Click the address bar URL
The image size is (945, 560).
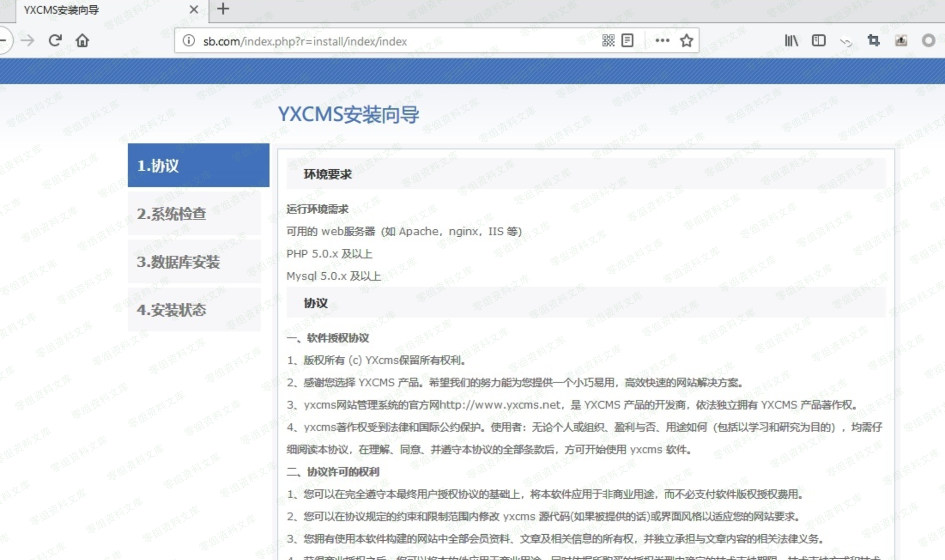(305, 42)
